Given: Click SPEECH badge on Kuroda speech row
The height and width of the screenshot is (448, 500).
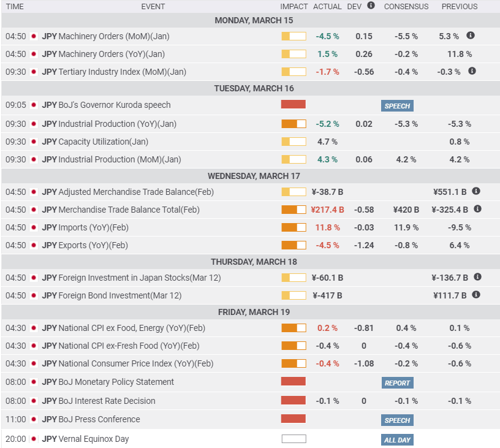Looking at the screenshot, I should (397, 106).
